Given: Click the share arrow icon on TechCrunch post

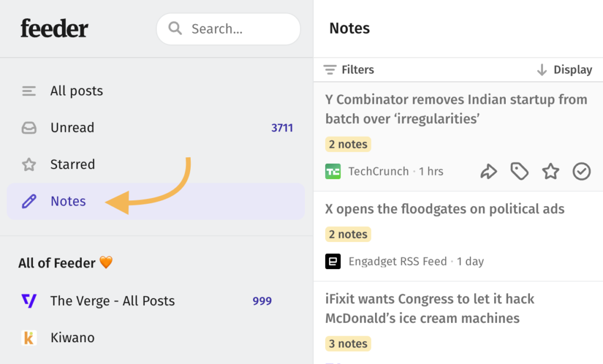Looking at the screenshot, I should point(488,171).
